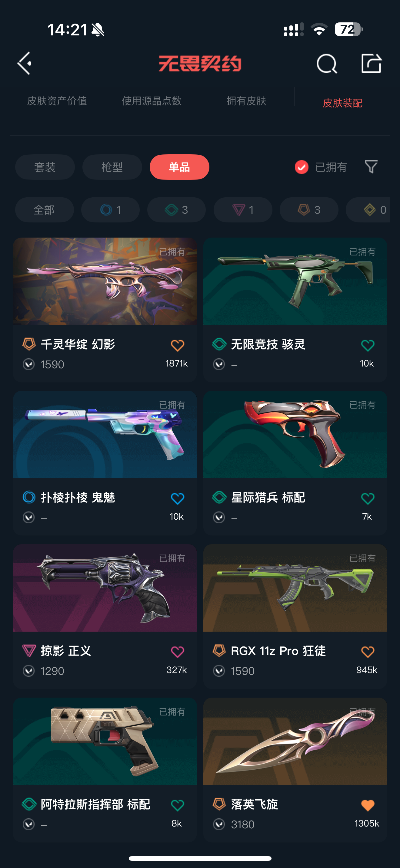
Task: Open the funnel filter icon
Action: [371, 167]
